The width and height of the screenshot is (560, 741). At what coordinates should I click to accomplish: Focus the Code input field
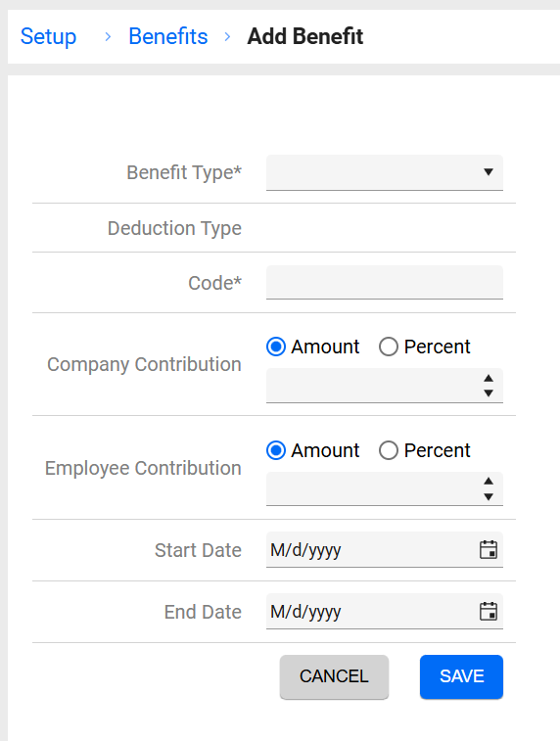coord(385,282)
